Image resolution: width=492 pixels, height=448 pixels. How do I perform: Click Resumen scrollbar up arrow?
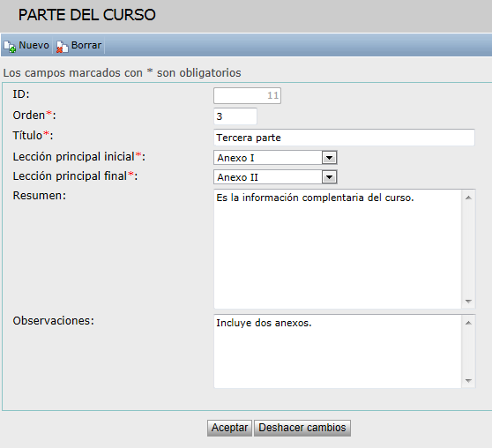(468, 198)
